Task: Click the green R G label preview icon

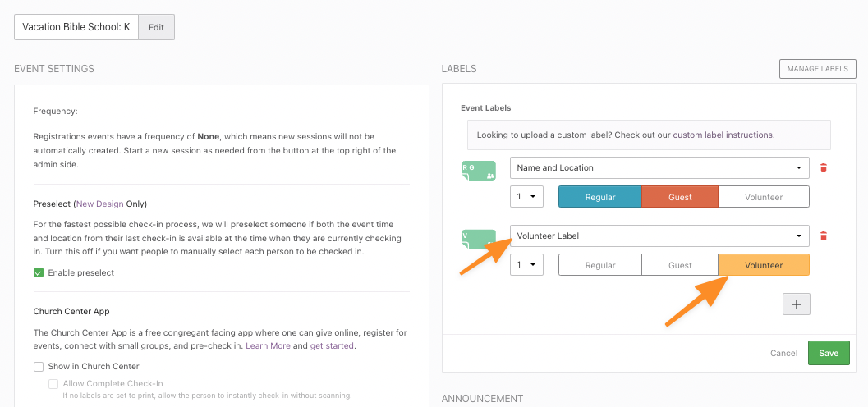Action: tap(478, 171)
